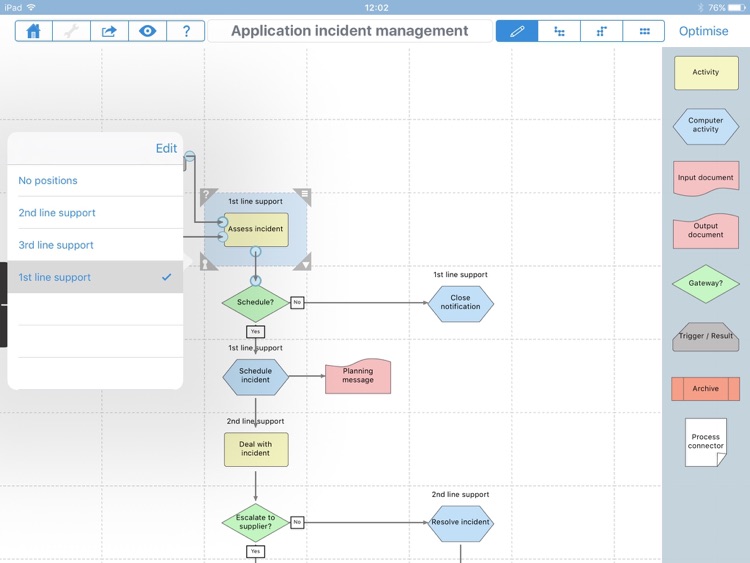Pick the Computer activity shape
750x563 pixels.
pyautogui.click(x=706, y=126)
